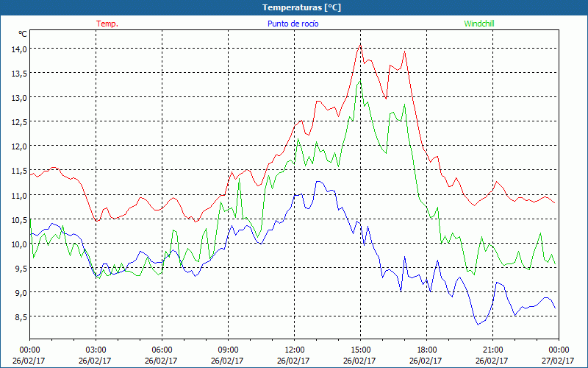This screenshot has height=368, width=588.
Task: Click the Temperaturas [°C] chart title
Action: click(301, 7)
